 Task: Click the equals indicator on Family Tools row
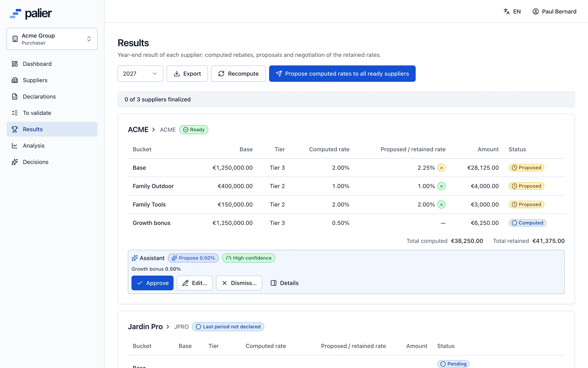(441, 204)
